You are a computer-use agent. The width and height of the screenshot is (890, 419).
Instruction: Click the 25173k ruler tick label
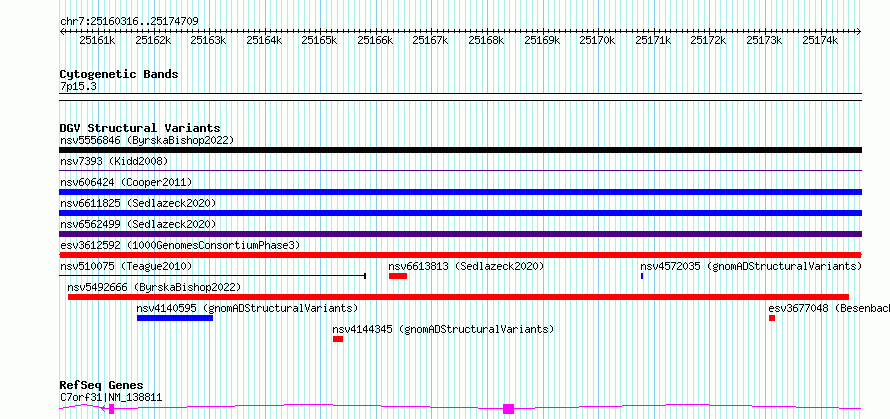[x=765, y=41]
